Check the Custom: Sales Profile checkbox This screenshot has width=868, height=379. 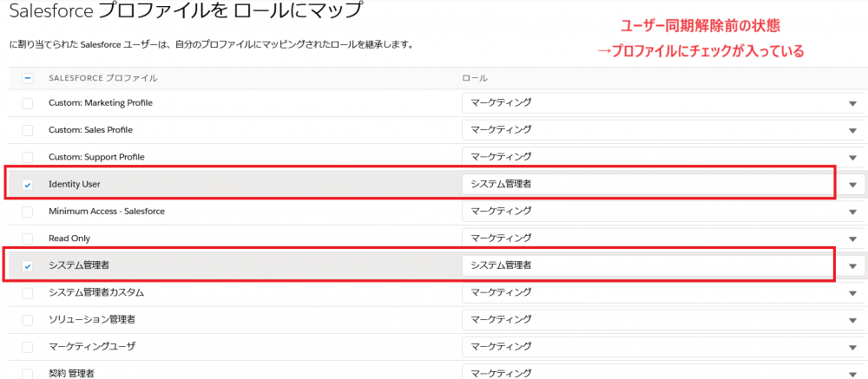27,131
